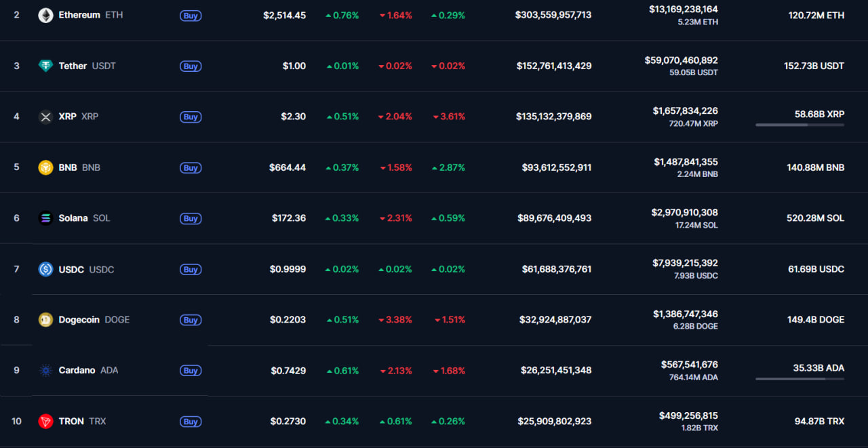Click the Solana coin logo
Image resolution: width=868 pixels, height=448 pixels.
[x=45, y=218]
